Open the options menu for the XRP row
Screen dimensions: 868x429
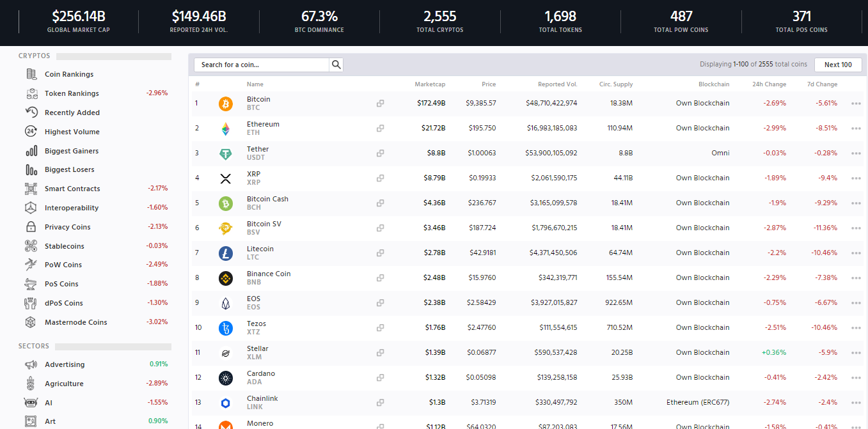856,178
